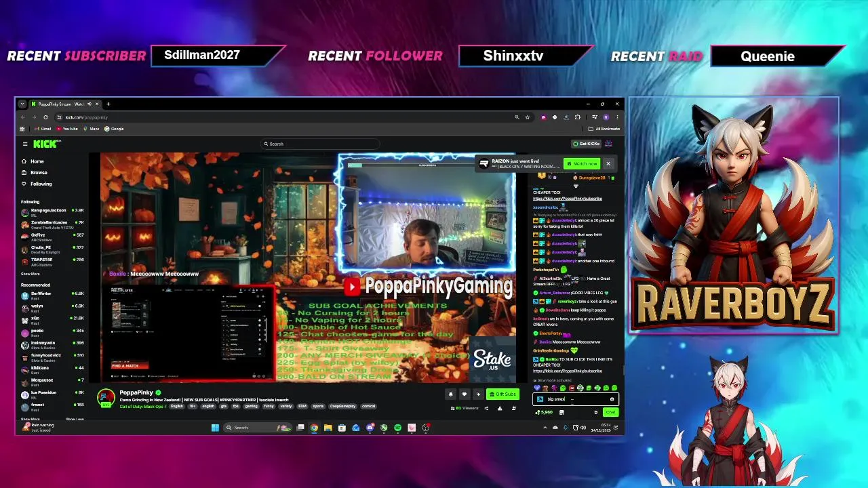Click Chrome icon in Windows taskbar
The image size is (868, 488).
pos(314,428)
